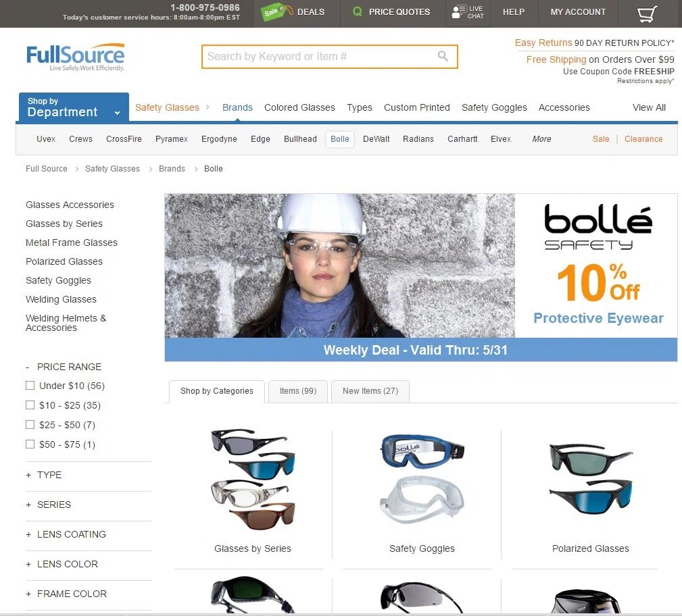Go to Full Source breadcrumb
The width and height of the screenshot is (682, 616).
pyautogui.click(x=47, y=169)
